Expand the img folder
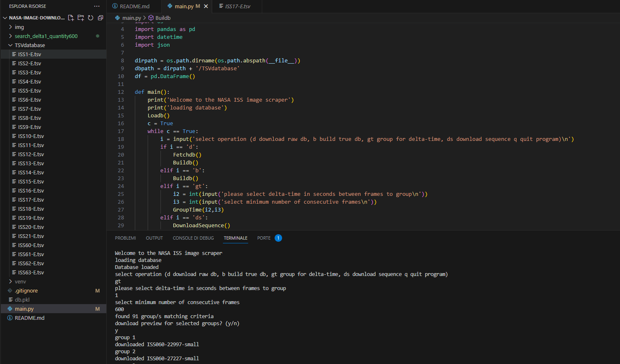The height and width of the screenshot is (364, 620). pyautogui.click(x=19, y=27)
